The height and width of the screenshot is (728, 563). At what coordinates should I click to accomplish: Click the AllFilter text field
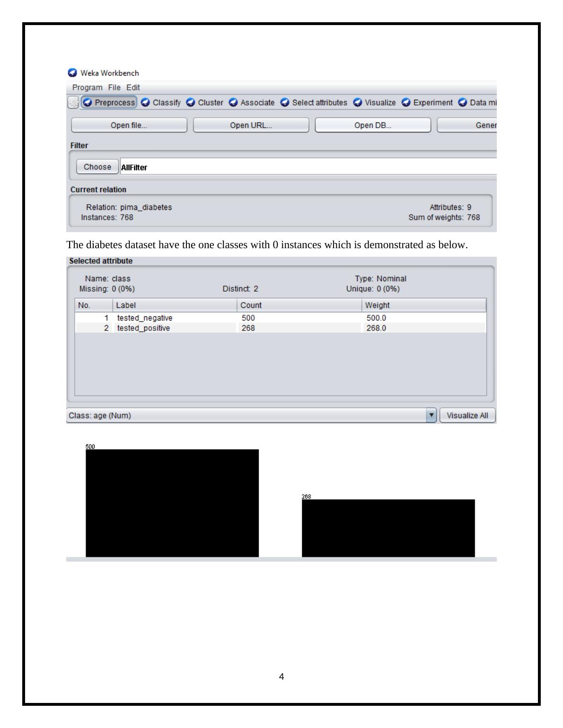pyautogui.click(x=308, y=167)
